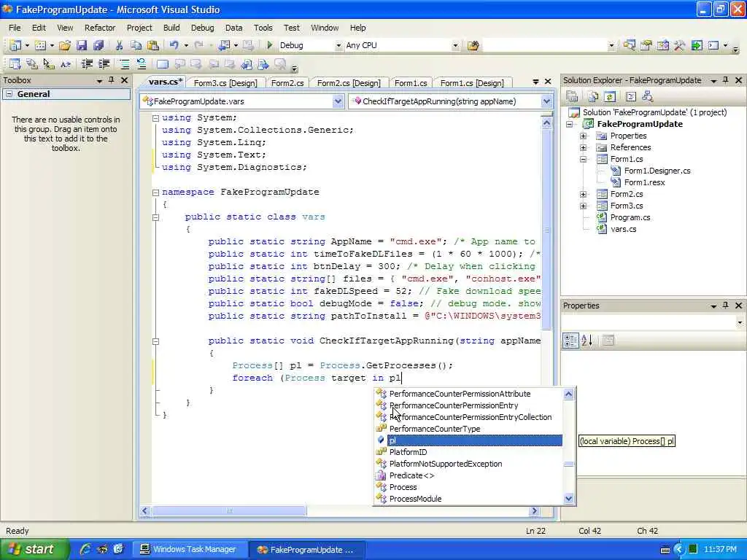Decrease line indent icon
This screenshot has width=747, height=560.
coord(88,64)
